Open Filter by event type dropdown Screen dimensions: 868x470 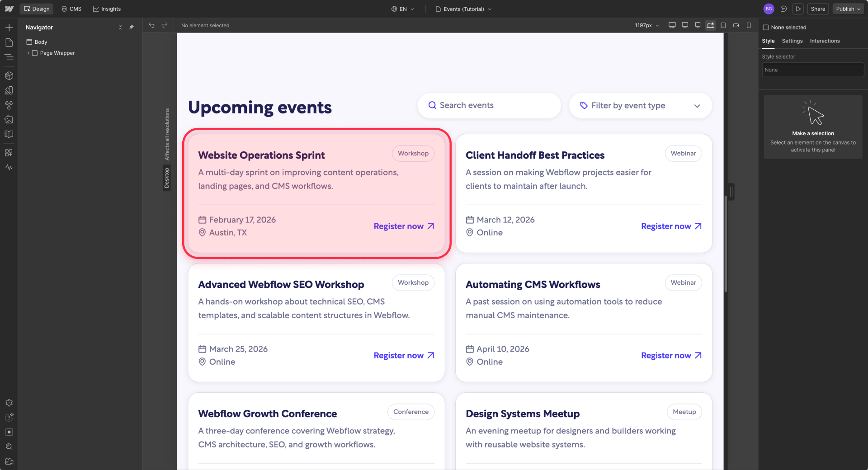pyautogui.click(x=640, y=106)
